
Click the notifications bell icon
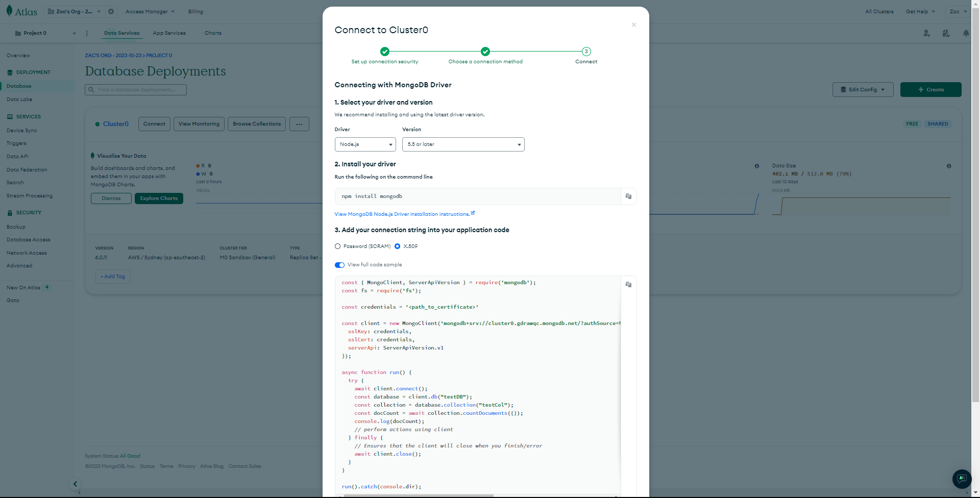tap(966, 33)
